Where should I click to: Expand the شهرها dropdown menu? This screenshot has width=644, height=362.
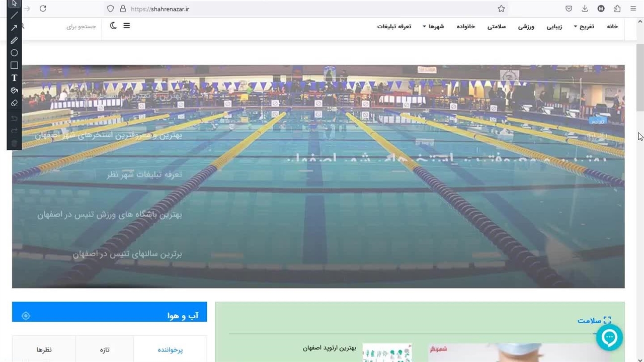click(x=433, y=26)
